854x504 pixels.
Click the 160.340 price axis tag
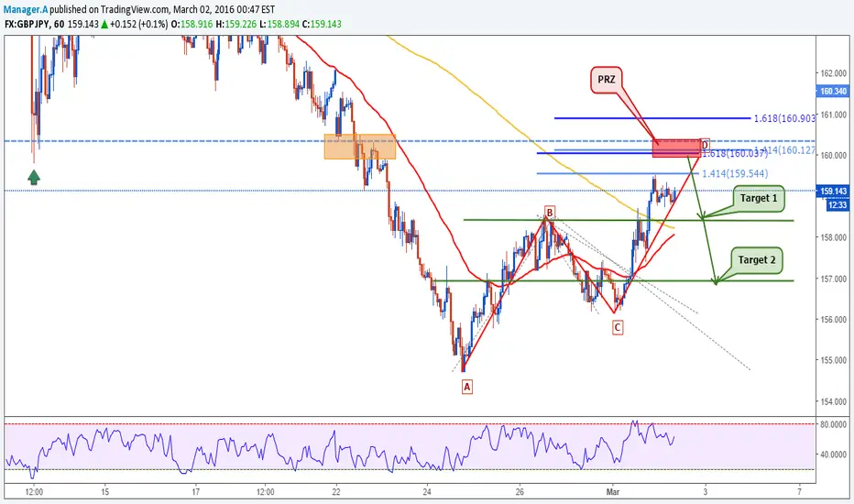point(833,91)
